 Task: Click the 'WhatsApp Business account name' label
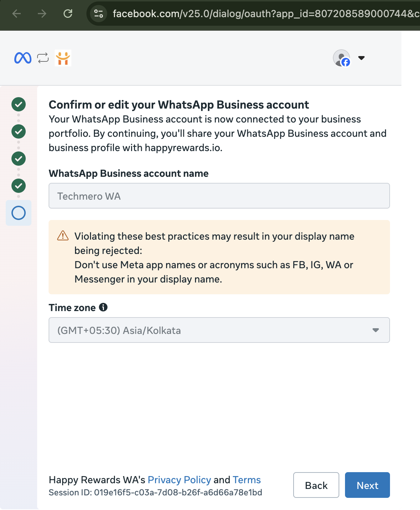(x=129, y=173)
